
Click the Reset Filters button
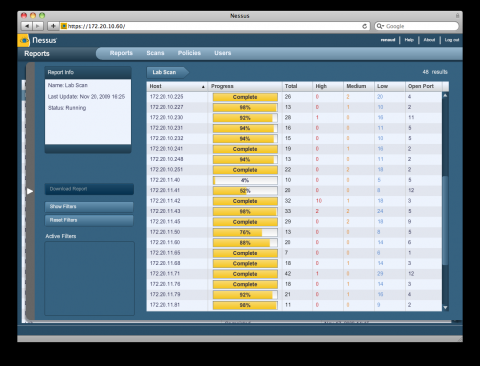89,220
